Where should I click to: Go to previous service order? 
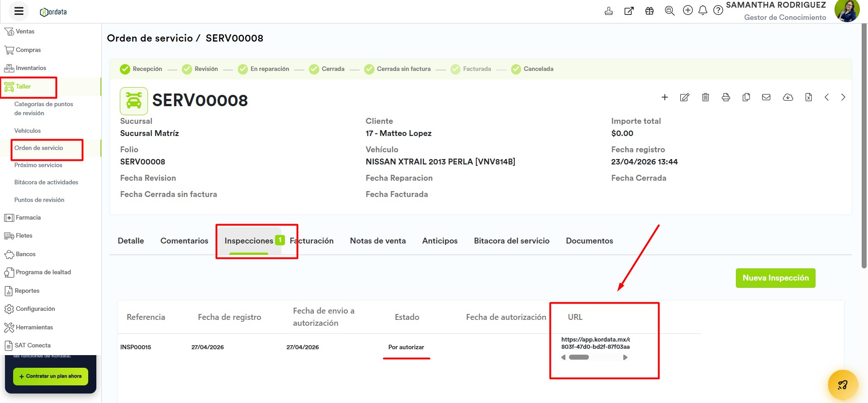[826, 97]
